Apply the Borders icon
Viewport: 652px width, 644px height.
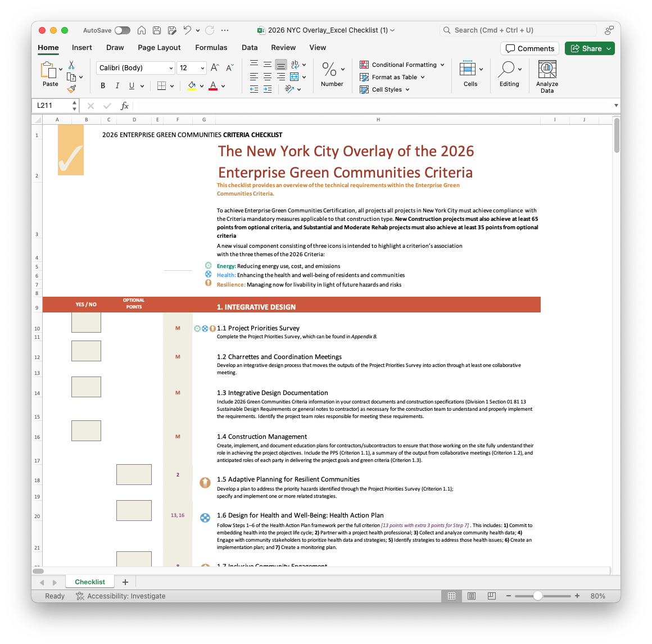(162, 85)
